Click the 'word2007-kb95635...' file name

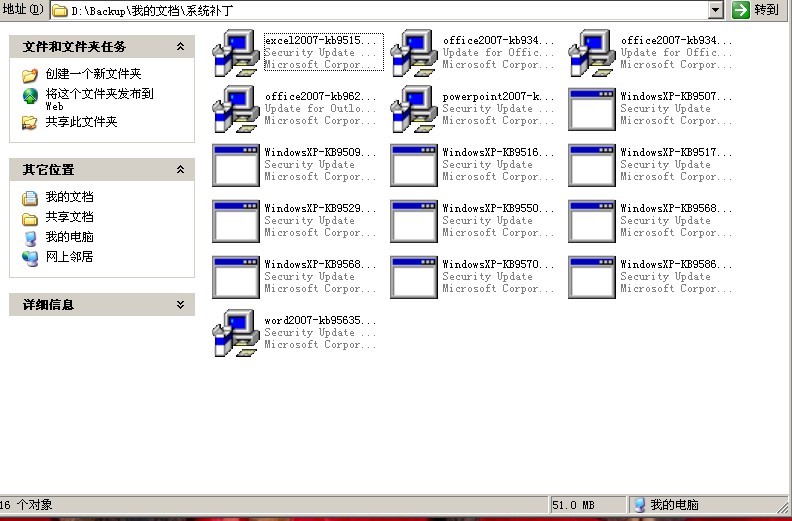click(320, 320)
